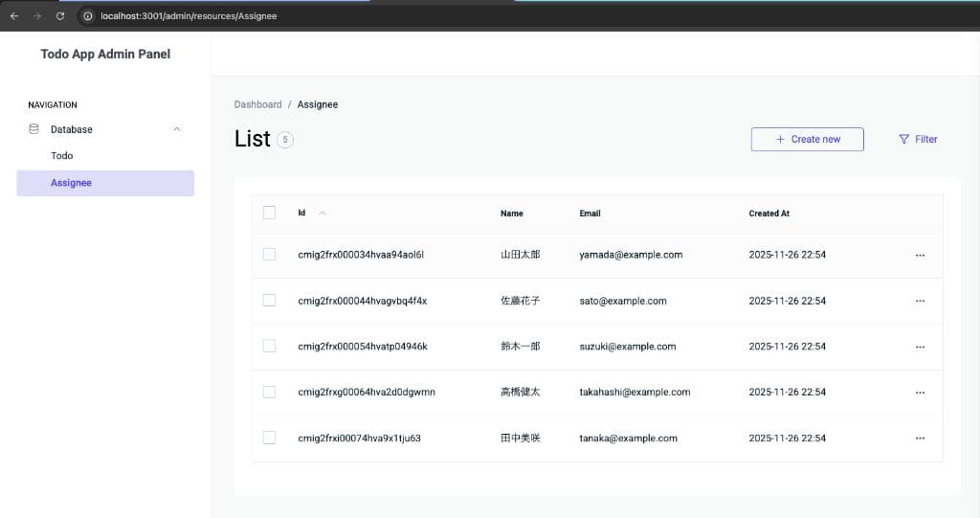This screenshot has width=980, height=518.
Task: Sort by the Email column header
Action: (x=590, y=214)
